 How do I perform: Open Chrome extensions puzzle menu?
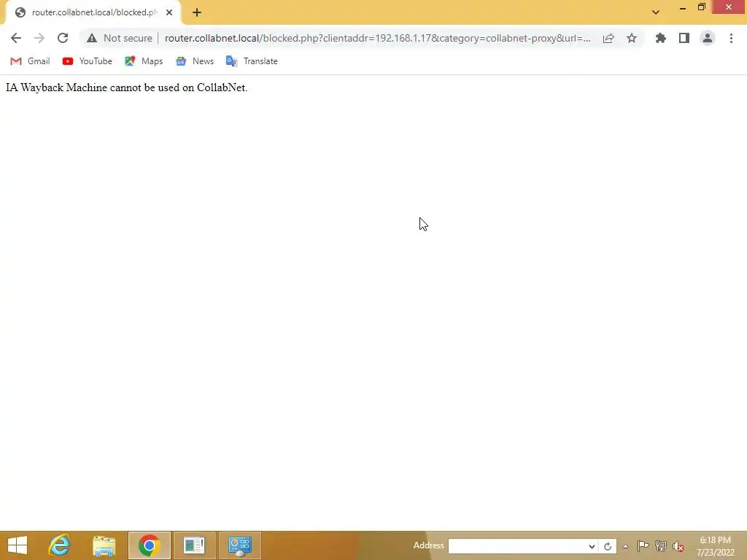tap(661, 38)
